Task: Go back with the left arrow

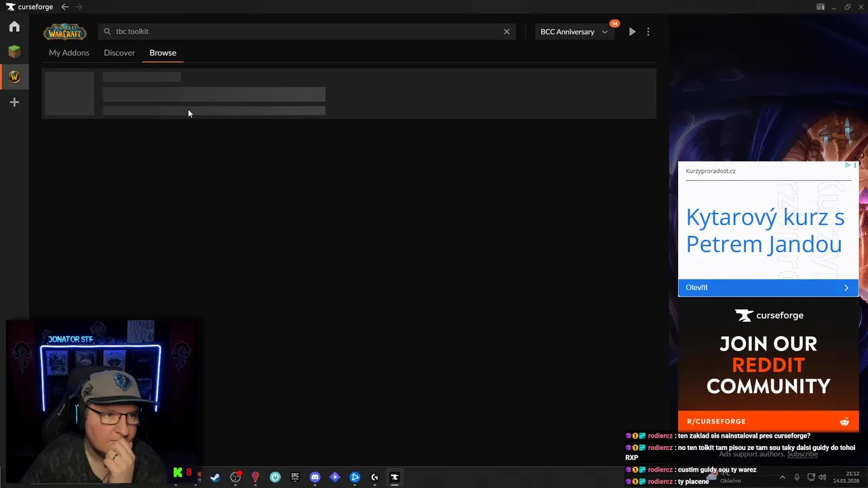Action: [x=64, y=7]
